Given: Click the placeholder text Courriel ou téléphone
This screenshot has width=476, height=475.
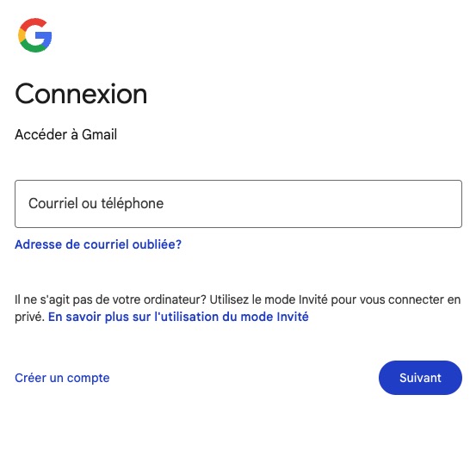Looking at the screenshot, I should coord(96,203).
